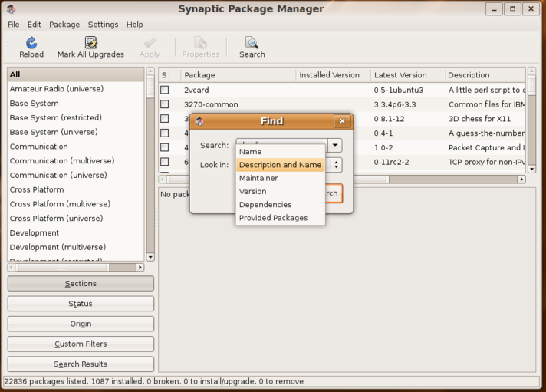Select Cross Platform (universe) section
This screenshot has height=392, width=546.
tap(76, 219)
